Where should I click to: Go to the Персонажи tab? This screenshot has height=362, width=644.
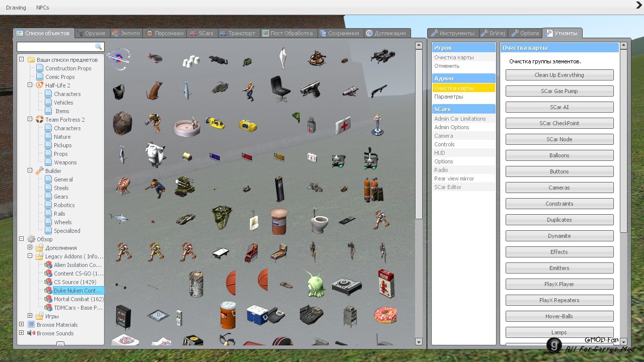click(x=165, y=33)
